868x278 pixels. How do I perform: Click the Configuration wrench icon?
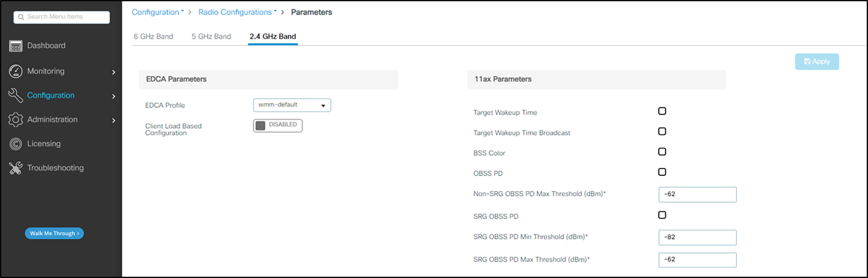click(x=15, y=95)
